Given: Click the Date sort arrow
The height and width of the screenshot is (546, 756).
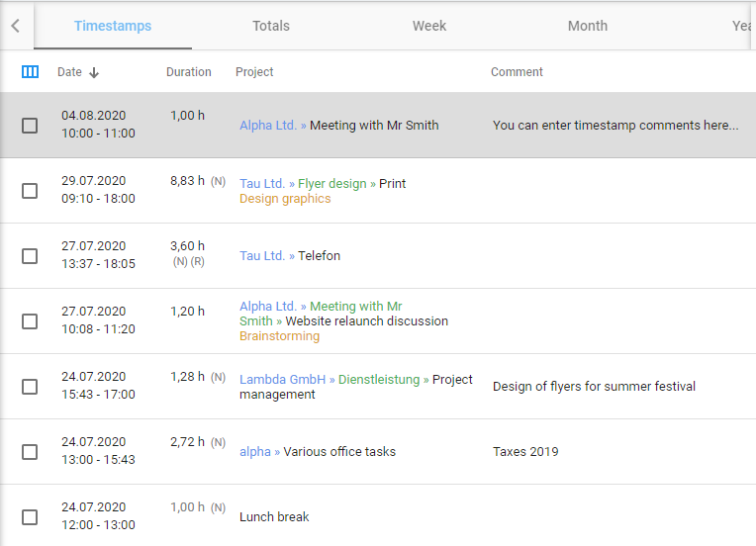Looking at the screenshot, I should click(x=95, y=72).
